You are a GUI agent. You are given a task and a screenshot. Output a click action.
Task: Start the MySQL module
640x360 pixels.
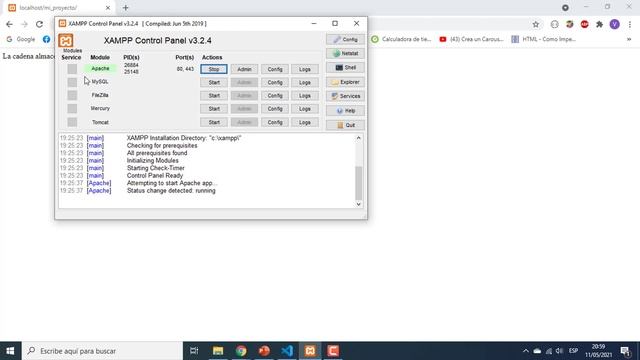[x=214, y=82]
